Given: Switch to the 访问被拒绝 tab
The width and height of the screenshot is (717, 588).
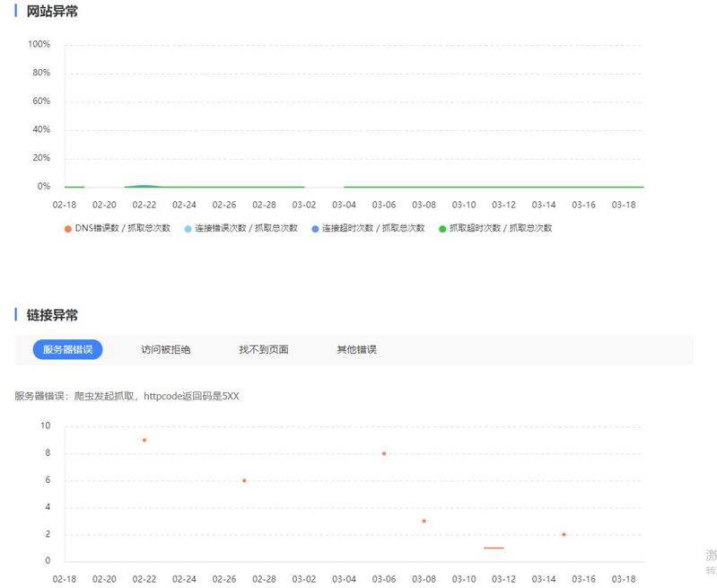Looking at the screenshot, I should (x=166, y=349).
